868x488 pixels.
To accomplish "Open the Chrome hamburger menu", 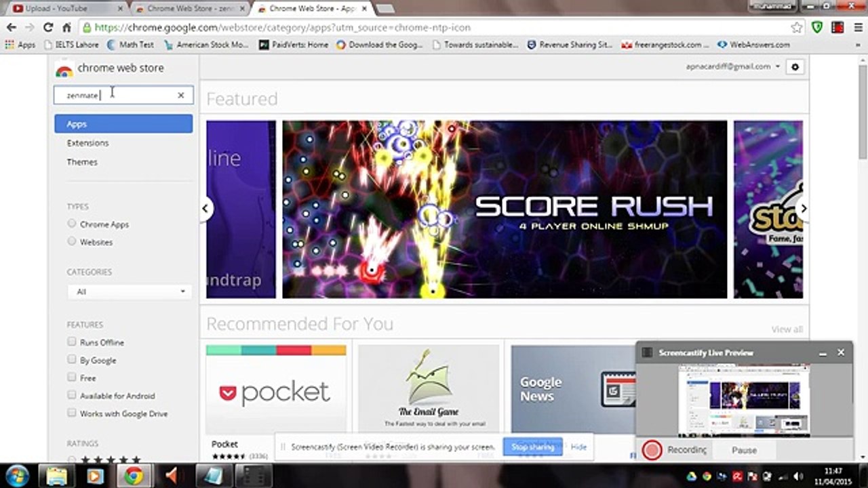I will [857, 28].
